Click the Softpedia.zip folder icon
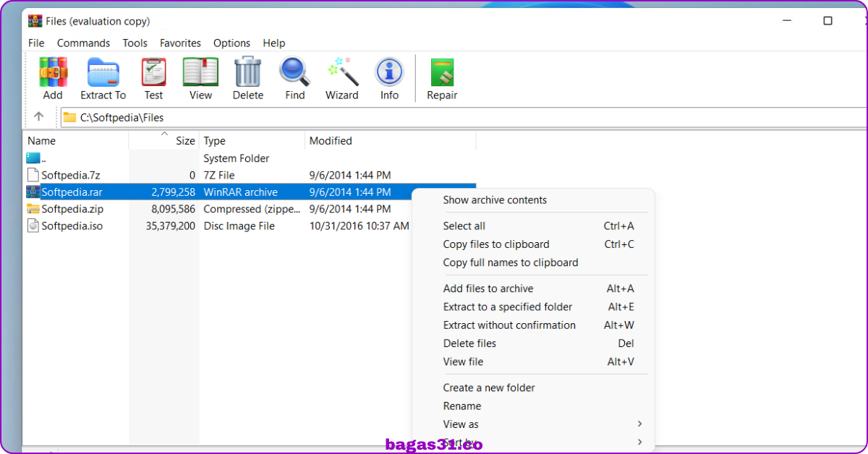Screen dimensions: 868x454 [33, 209]
